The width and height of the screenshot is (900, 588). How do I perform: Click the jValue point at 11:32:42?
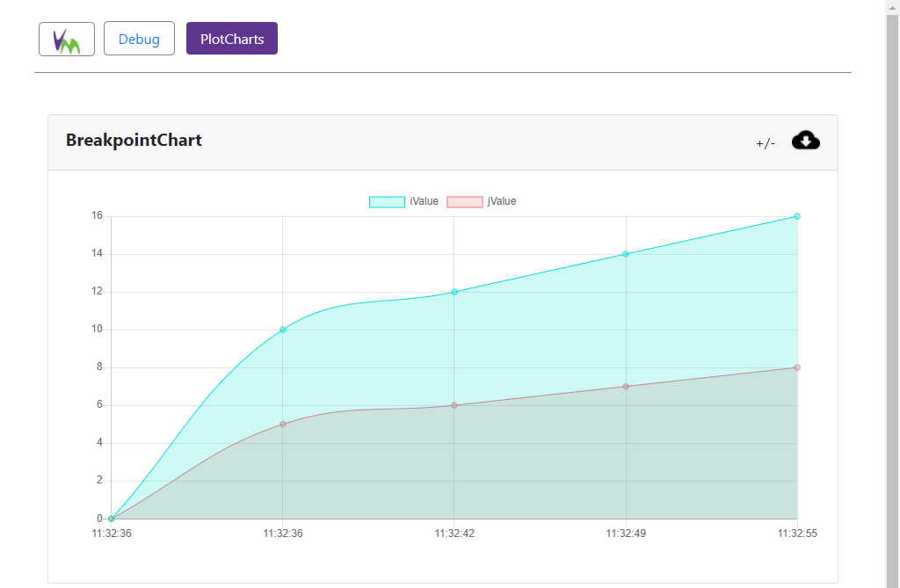point(454,405)
